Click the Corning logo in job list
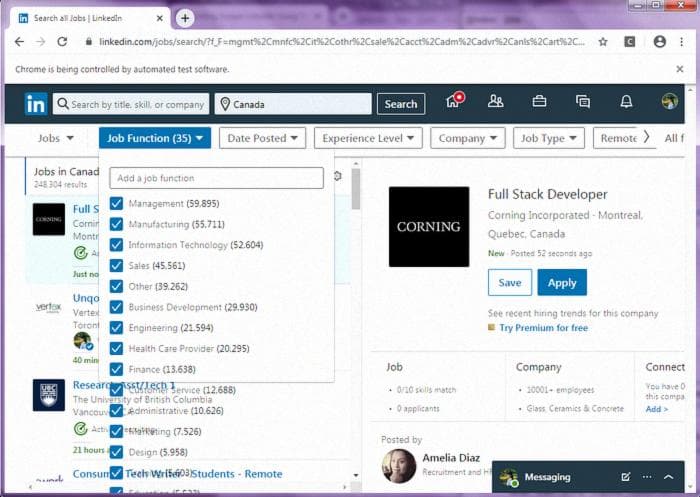700x497 pixels. coord(49,219)
